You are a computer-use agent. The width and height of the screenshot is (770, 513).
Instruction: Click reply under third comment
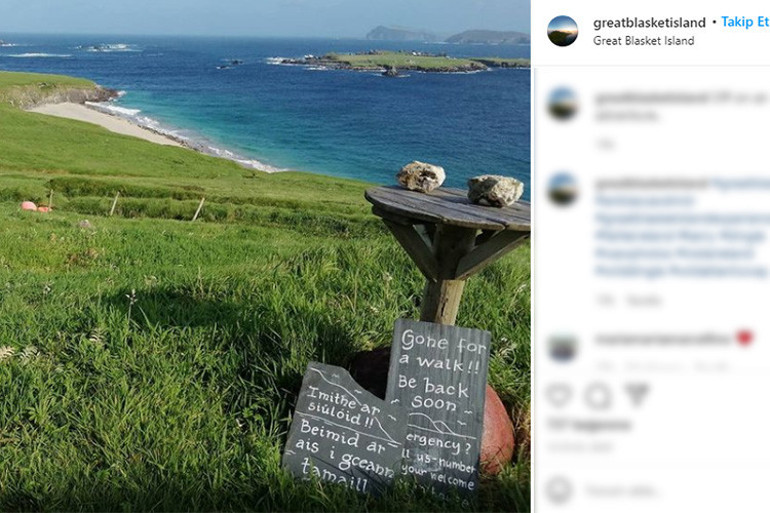tap(711, 366)
